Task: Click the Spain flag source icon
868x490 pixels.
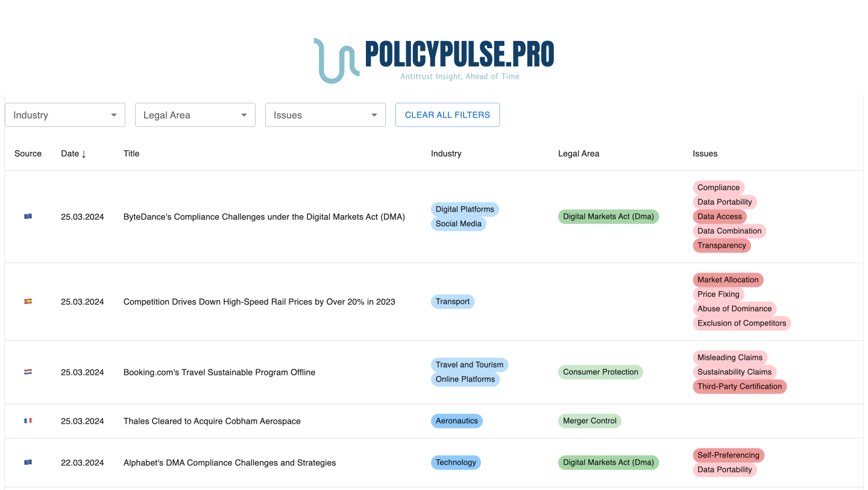Action: click(28, 301)
